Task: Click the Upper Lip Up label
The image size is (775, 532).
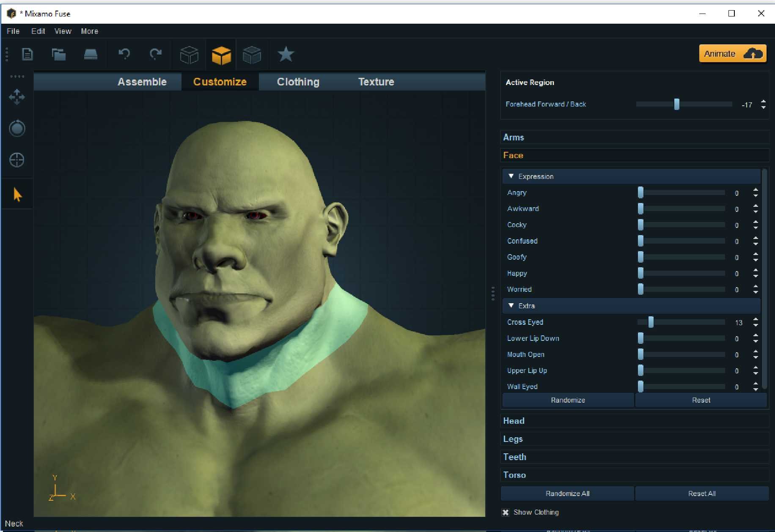Action: click(x=527, y=371)
